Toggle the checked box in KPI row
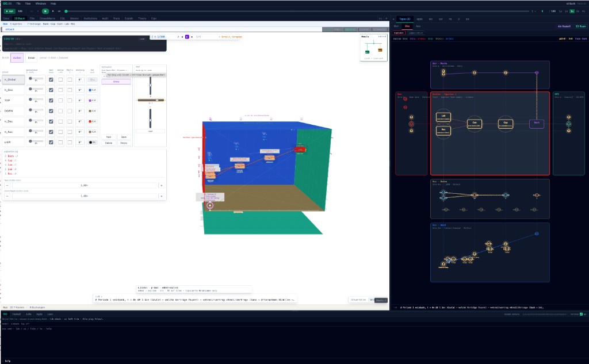This screenshot has height=364, width=589. click(51, 143)
